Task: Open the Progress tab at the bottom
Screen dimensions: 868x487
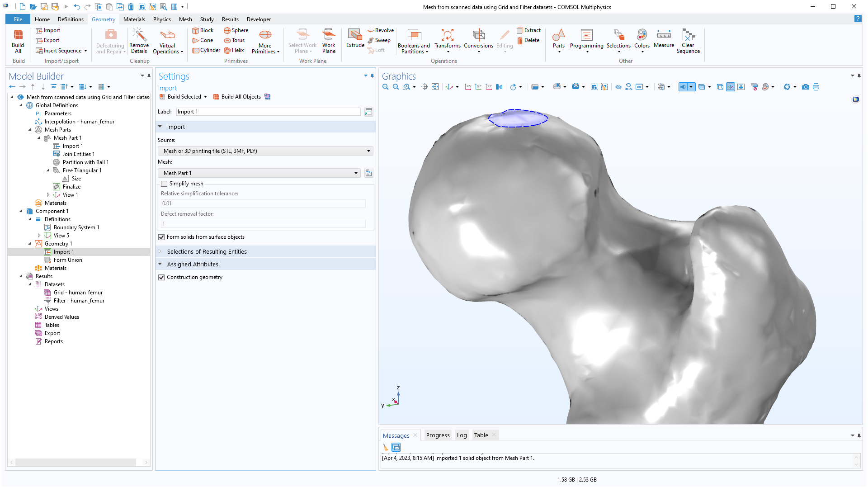Action: click(x=437, y=435)
